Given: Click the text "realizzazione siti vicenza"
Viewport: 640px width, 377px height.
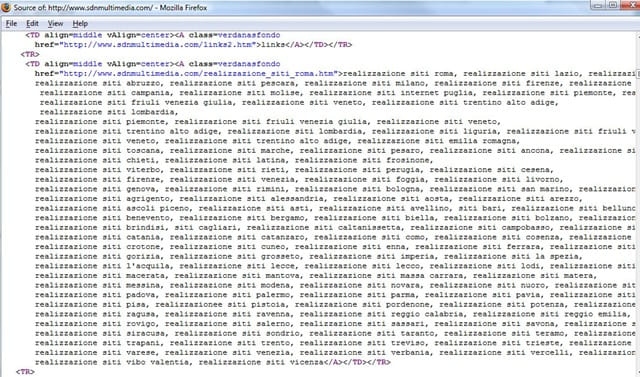Looking at the screenshot, I should (x=261, y=362).
